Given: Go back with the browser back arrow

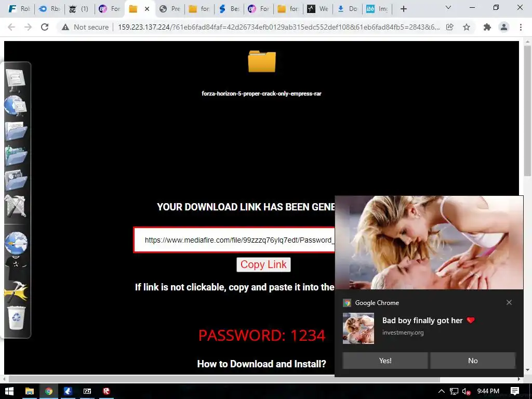Looking at the screenshot, I should coord(11,27).
